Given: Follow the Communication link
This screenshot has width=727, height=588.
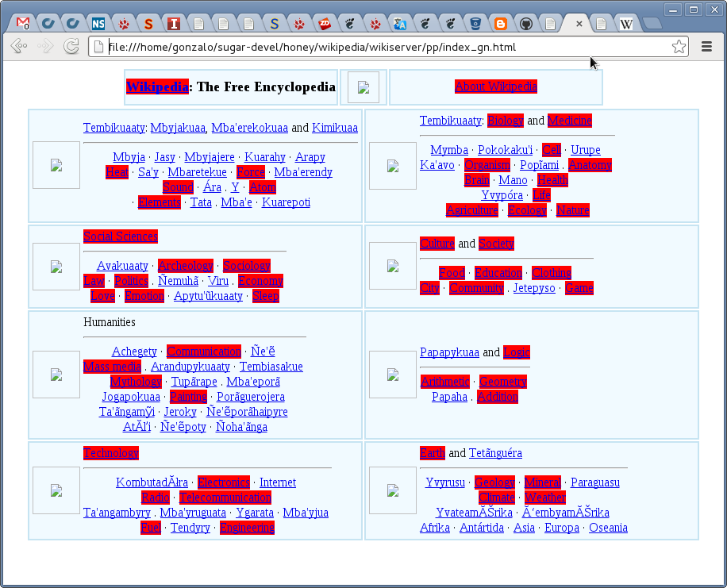Looking at the screenshot, I should click(204, 351).
